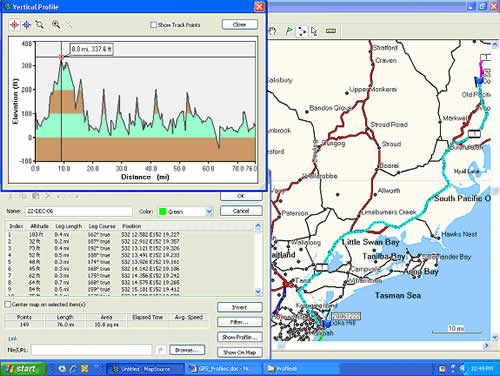Click the File/URL input field
This screenshot has height=376, width=500.
click(91, 350)
